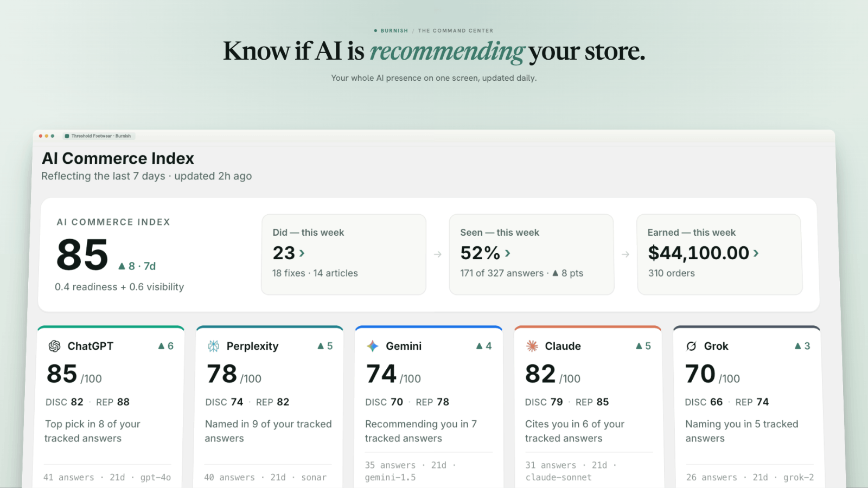
Task: Expand the chevron next to 23
Action: click(302, 253)
